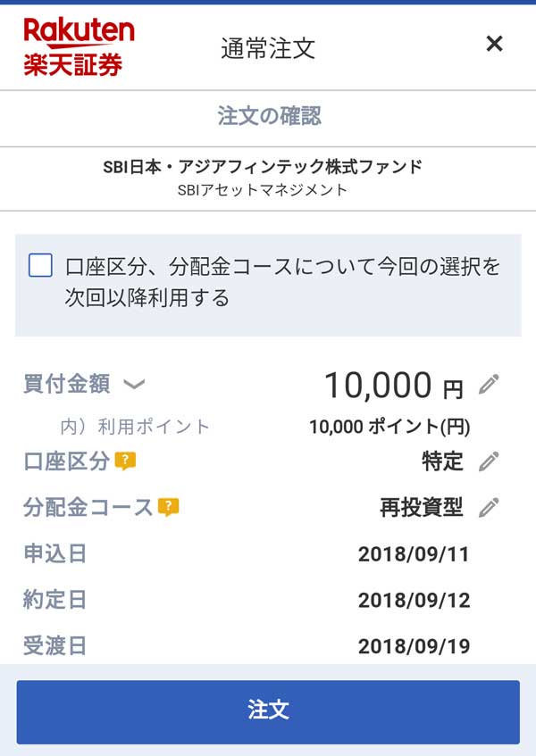Click the 10,000 ポイント(円) points value
The height and width of the screenshot is (756, 536).
coord(389,427)
